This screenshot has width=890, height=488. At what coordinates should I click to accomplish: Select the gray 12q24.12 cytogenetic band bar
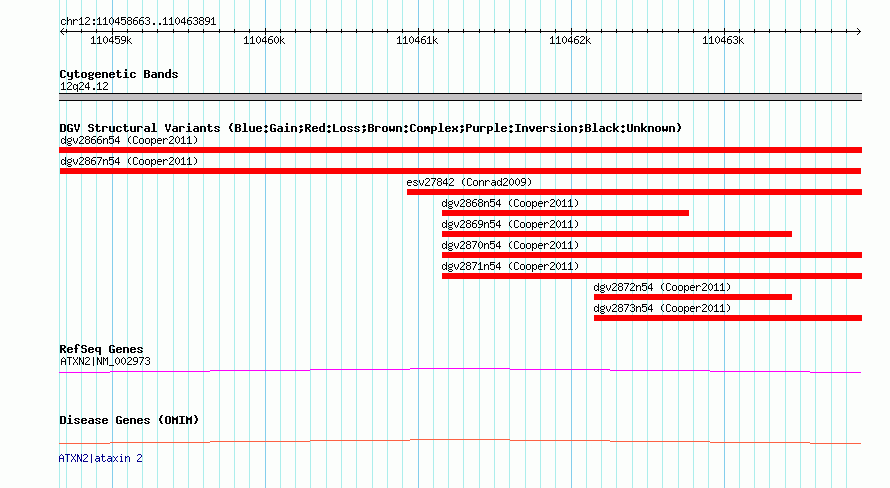pyautogui.click(x=460, y=97)
